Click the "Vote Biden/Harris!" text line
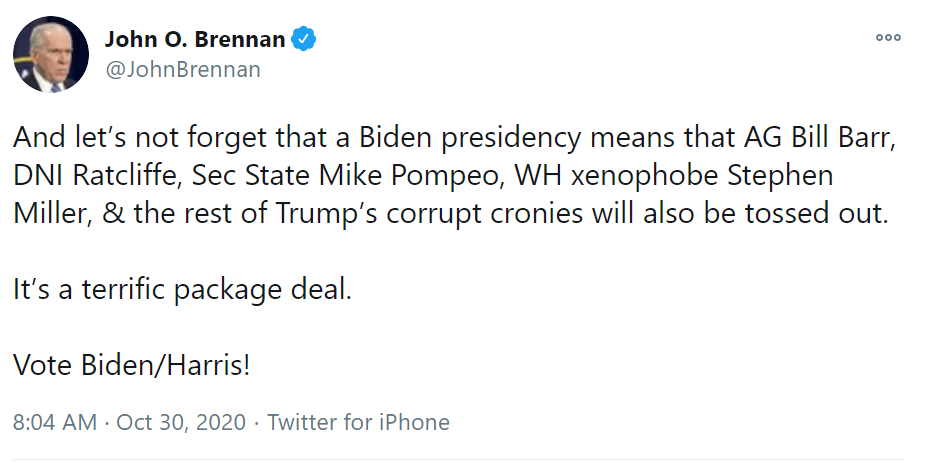 click(x=132, y=365)
